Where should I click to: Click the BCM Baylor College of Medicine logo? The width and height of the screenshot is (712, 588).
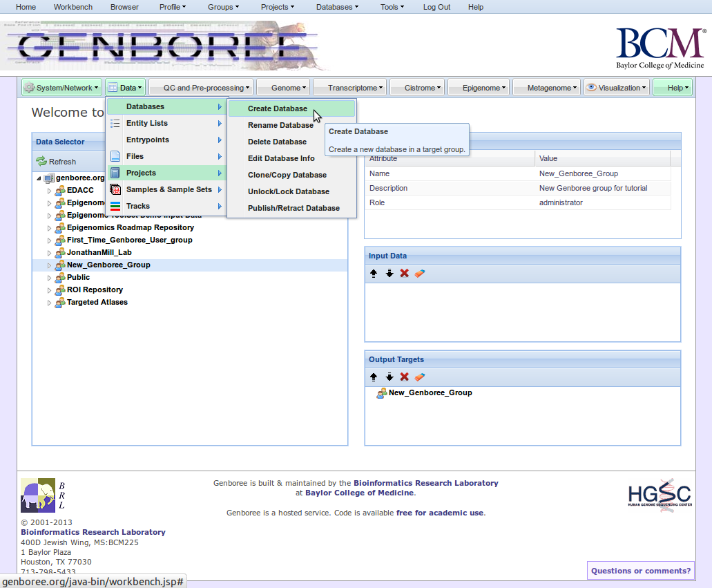coord(660,48)
